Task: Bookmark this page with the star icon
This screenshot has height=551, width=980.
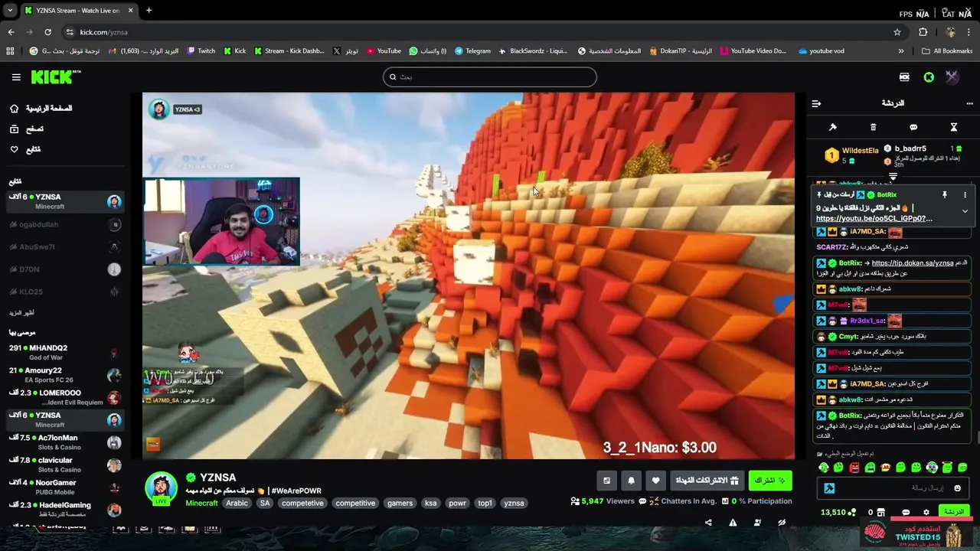Action: pyautogui.click(x=897, y=32)
